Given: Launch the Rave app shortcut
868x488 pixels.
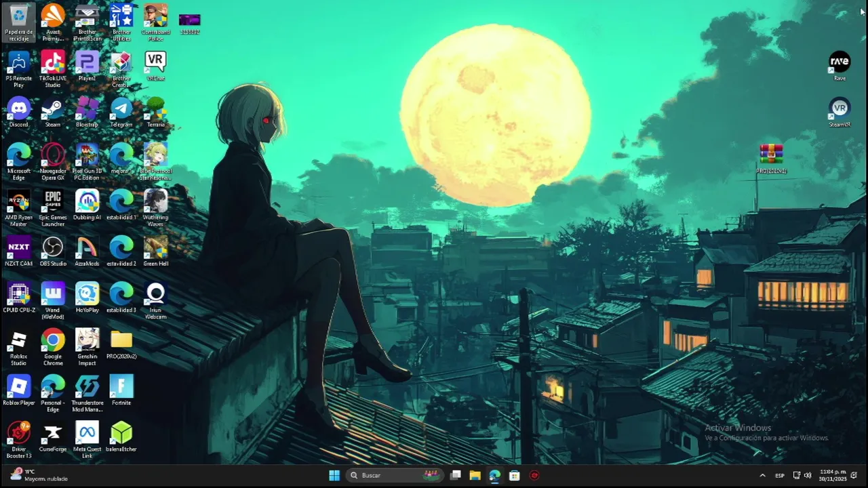Looking at the screenshot, I should coord(840,66).
